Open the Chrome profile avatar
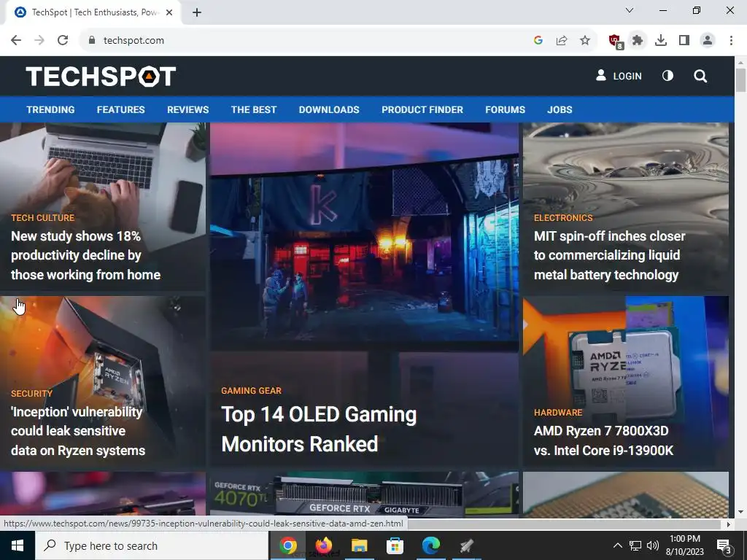Viewport: 747px width, 560px height. [x=708, y=41]
